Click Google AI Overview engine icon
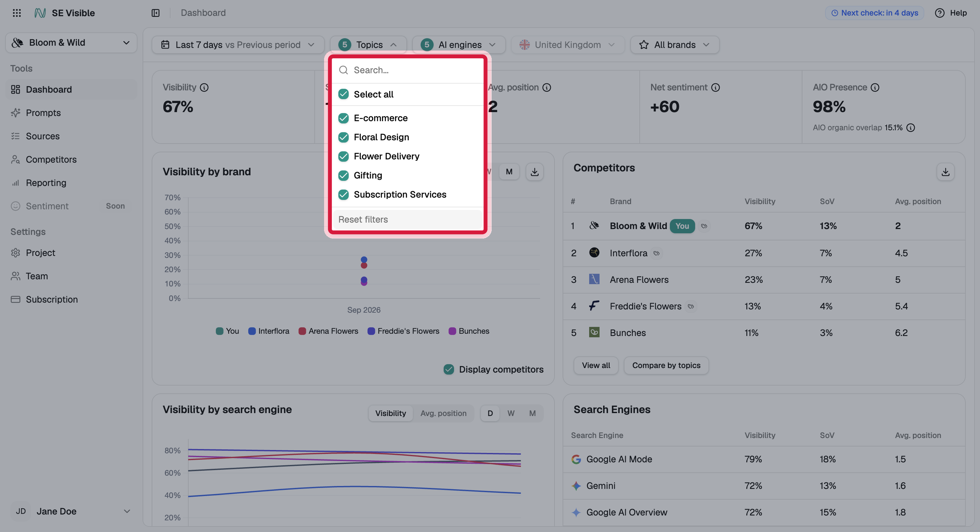 pos(576,513)
